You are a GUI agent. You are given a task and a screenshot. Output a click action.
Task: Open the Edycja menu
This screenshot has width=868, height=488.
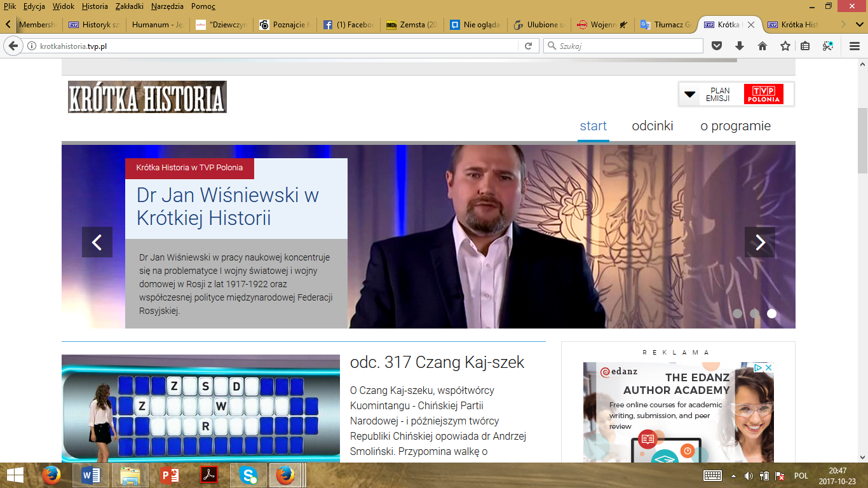[x=34, y=6]
